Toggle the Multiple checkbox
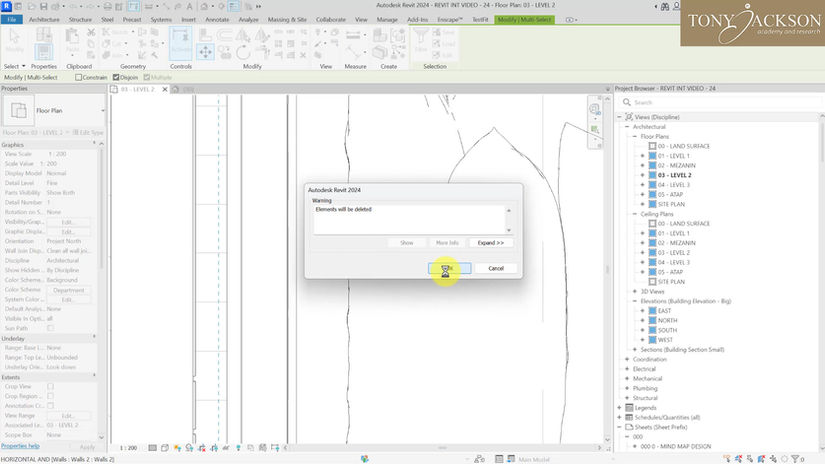 (147, 77)
